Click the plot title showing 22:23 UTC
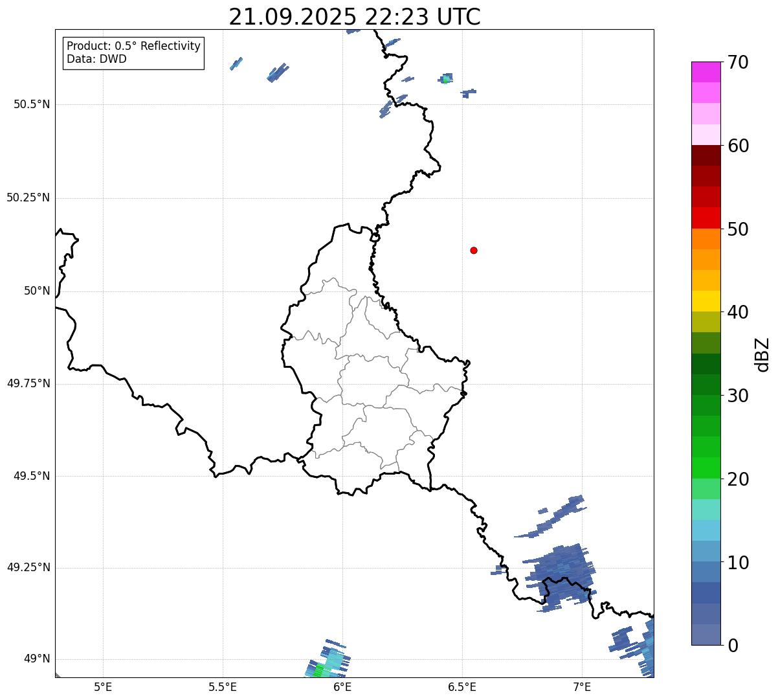This screenshot has height=700, width=778. click(355, 17)
